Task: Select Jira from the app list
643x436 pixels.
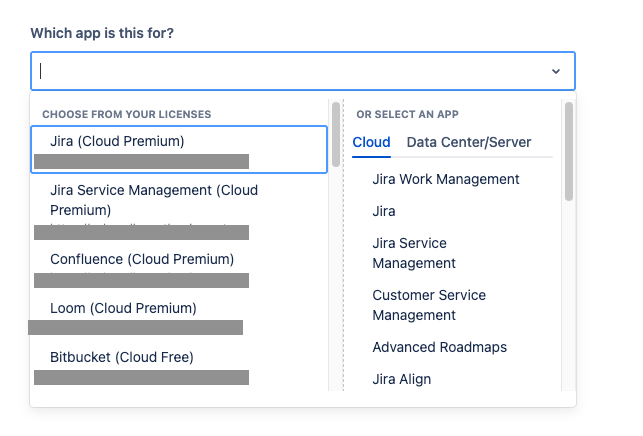Action: click(384, 211)
